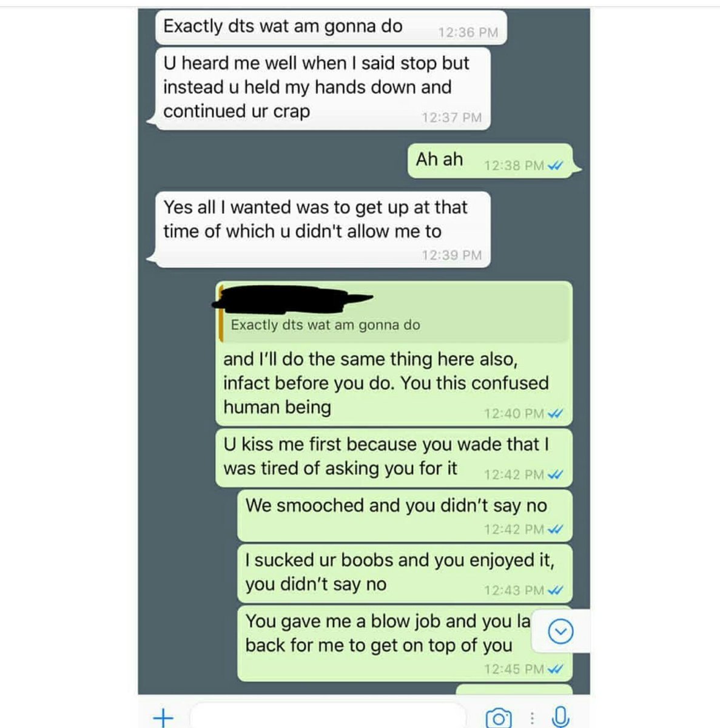Tap the 'Yes all I wanted' message bubble
Screen dimensions: 720x728
click(315, 220)
